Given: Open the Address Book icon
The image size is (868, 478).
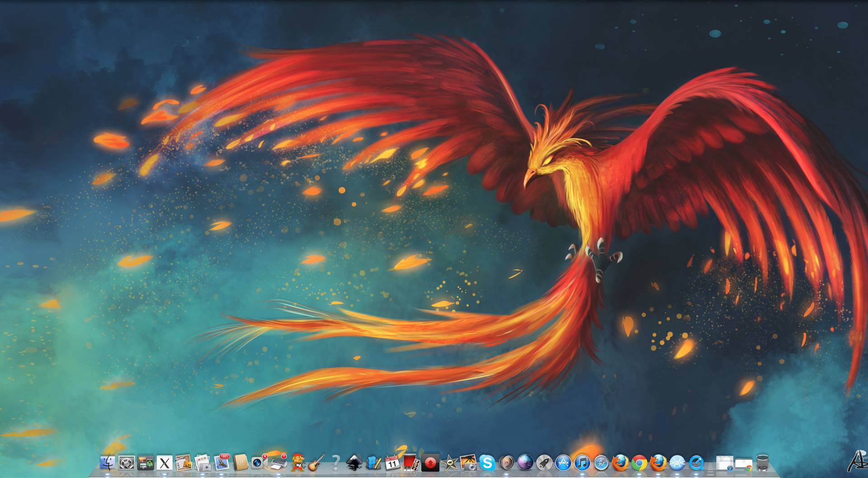Looking at the screenshot, I should click(241, 463).
